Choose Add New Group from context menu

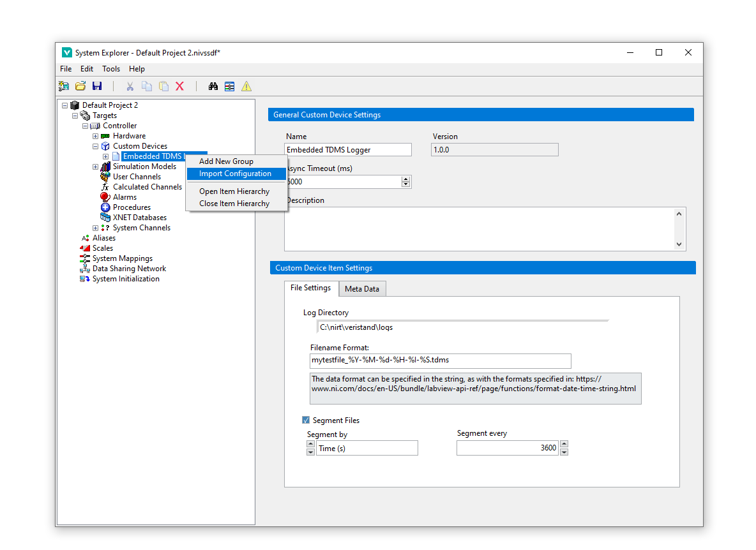pos(236,161)
